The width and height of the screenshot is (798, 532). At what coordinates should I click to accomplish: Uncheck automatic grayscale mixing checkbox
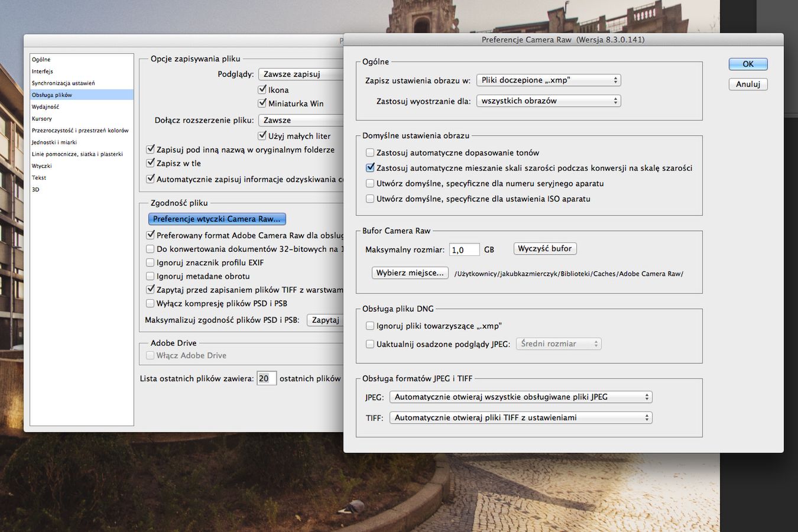click(x=370, y=168)
